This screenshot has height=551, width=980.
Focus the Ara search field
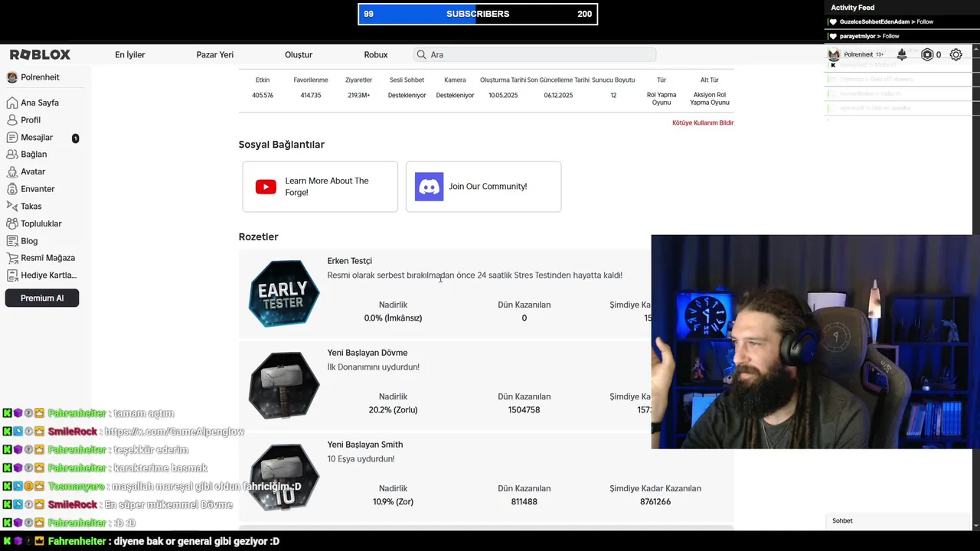(535, 54)
